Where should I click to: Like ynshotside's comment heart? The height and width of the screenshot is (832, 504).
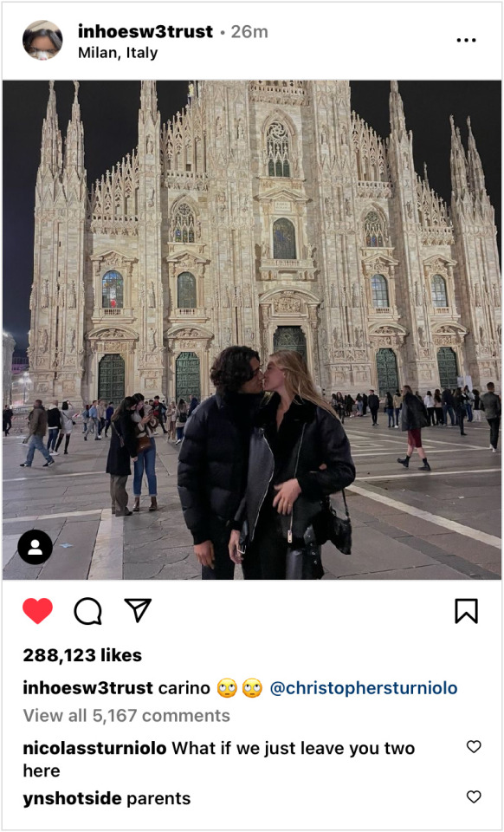[474, 796]
